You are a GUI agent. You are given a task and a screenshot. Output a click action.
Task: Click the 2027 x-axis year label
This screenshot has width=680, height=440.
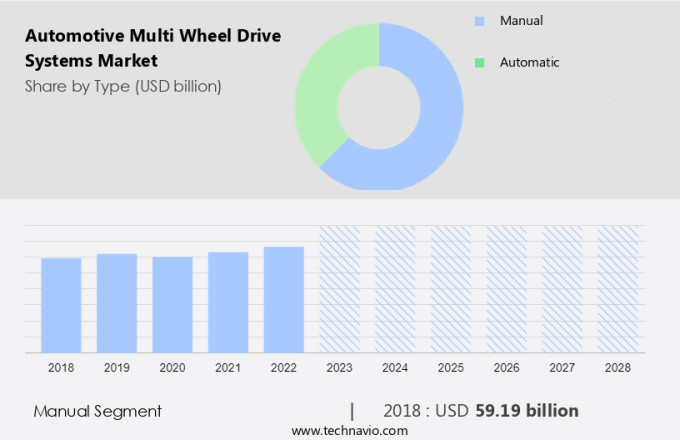[562, 368]
